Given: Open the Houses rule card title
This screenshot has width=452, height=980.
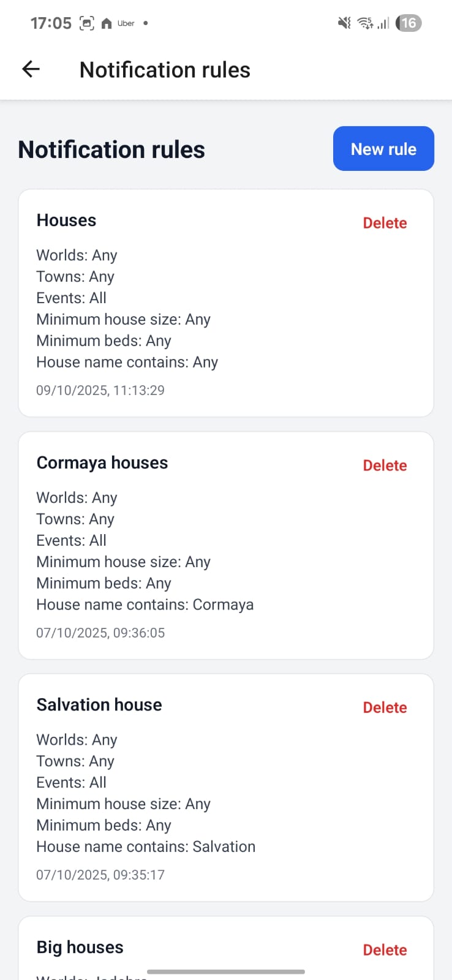Looking at the screenshot, I should pyautogui.click(x=66, y=221).
